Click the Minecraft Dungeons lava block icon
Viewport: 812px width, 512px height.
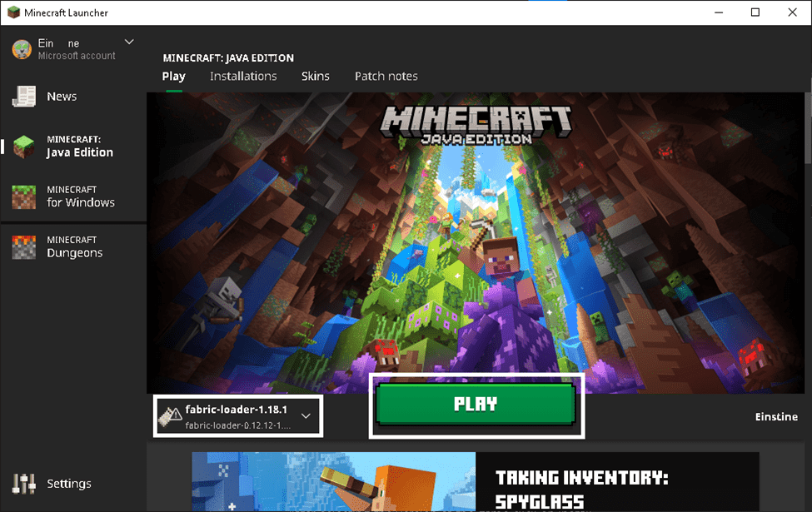coord(24,247)
